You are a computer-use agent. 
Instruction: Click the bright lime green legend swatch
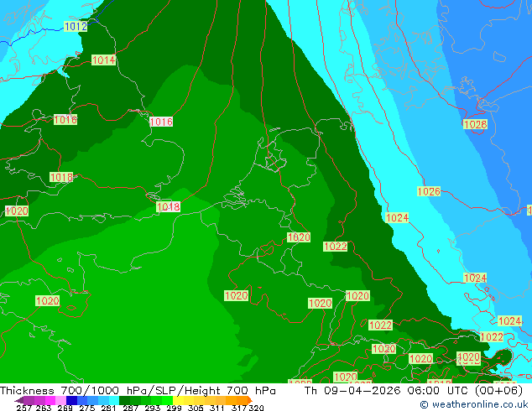click(167, 400)
